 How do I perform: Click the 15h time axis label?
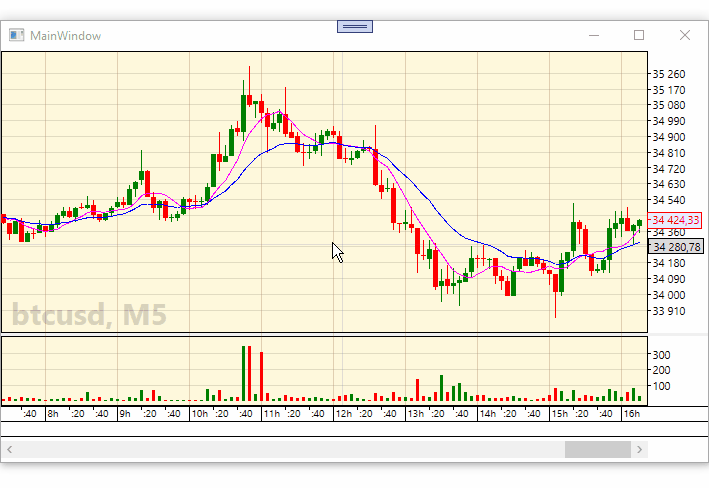[559, 414]
